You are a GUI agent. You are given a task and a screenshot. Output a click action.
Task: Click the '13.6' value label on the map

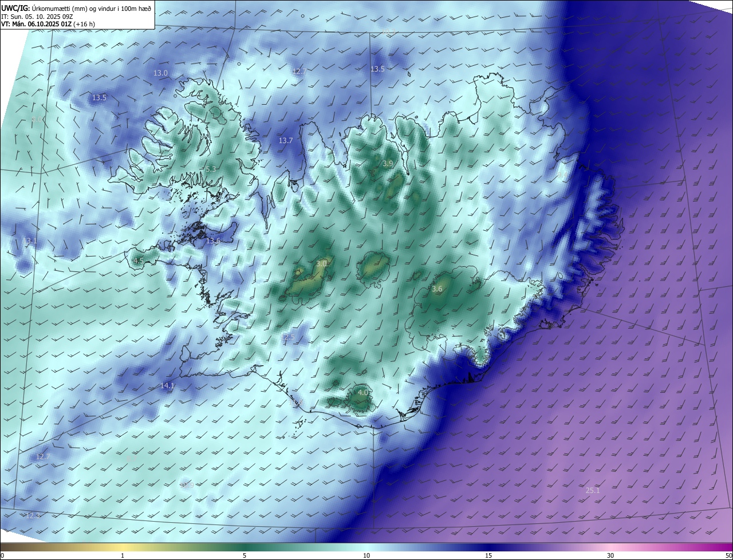click(213, 241)
